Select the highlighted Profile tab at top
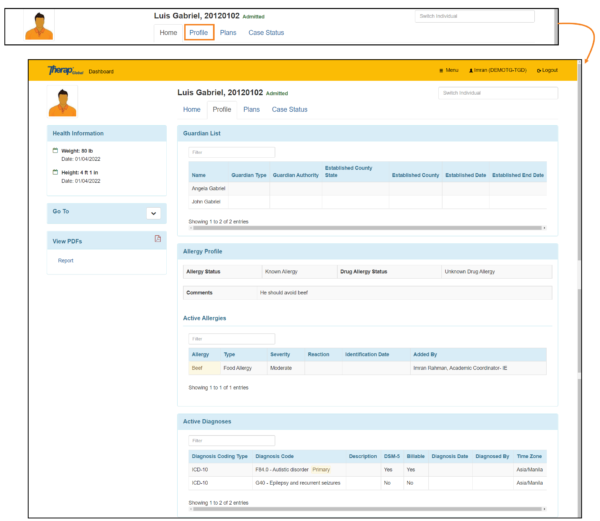The height and width of the screenshot is (521, 600). click(x=198, y=33)
